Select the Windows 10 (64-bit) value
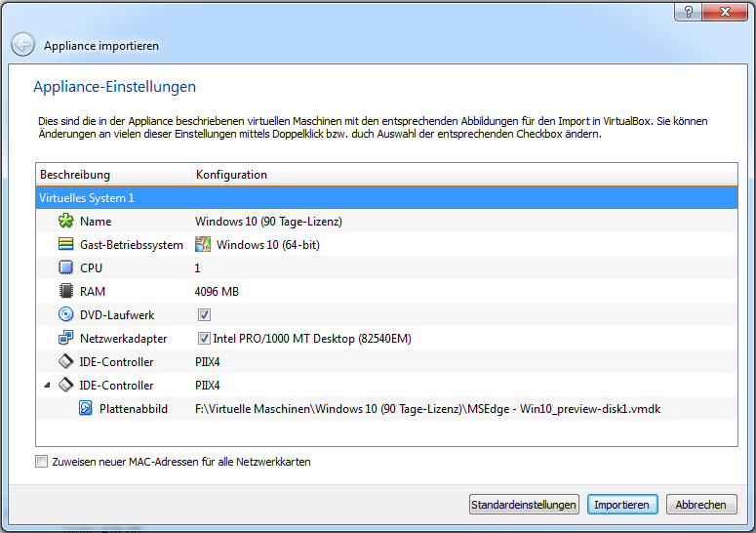Image resolution: width=756 pixels, height=533 pixels. click(268, 245)
